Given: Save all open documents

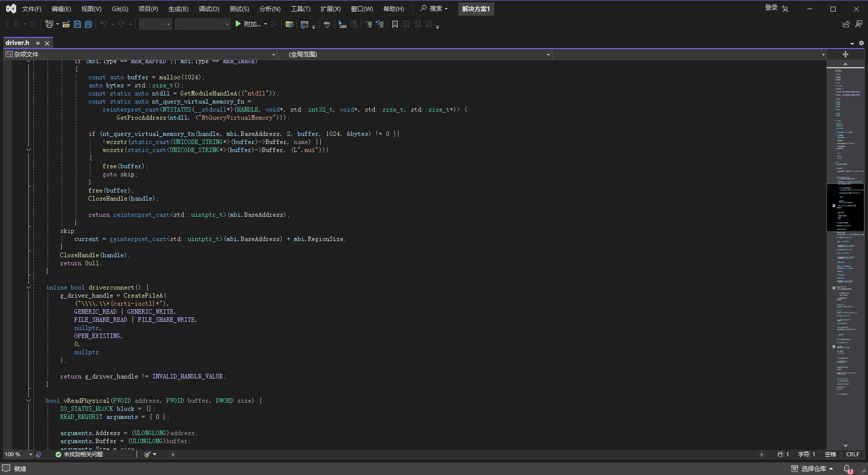Looking at the screenshot, I should (88, 24).
